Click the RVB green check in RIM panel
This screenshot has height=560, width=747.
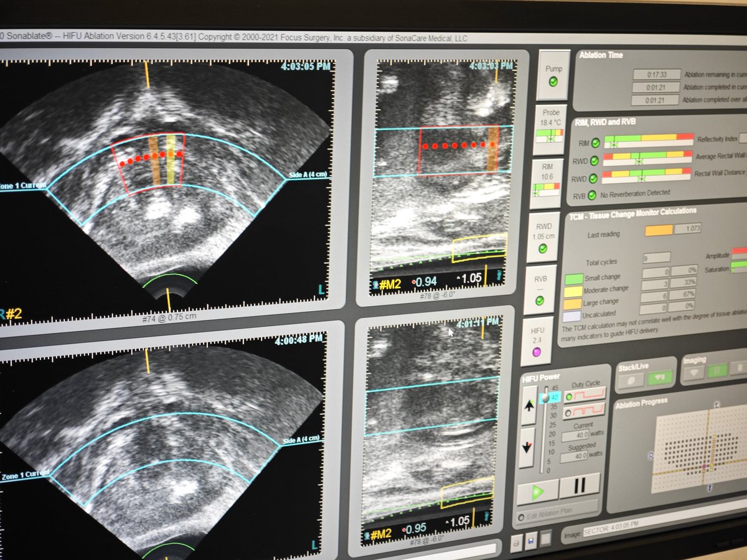(x=591, y=195)
